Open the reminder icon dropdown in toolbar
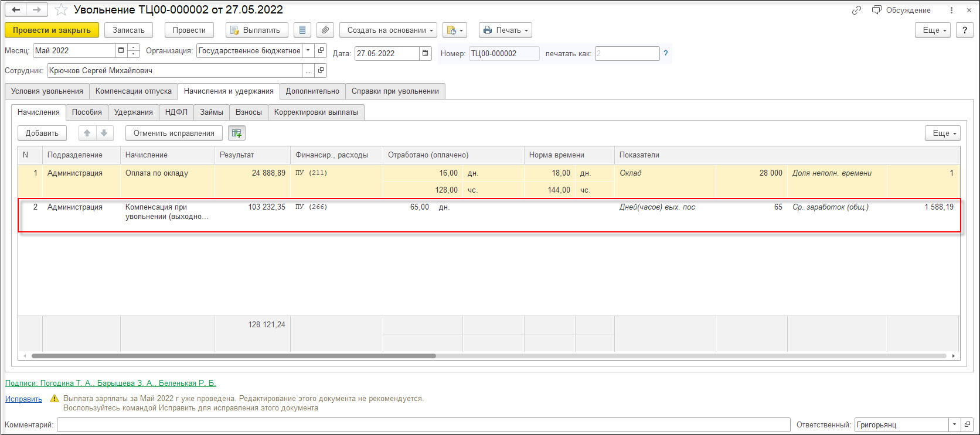Screen dimensions: 980x435 point(455,30)
